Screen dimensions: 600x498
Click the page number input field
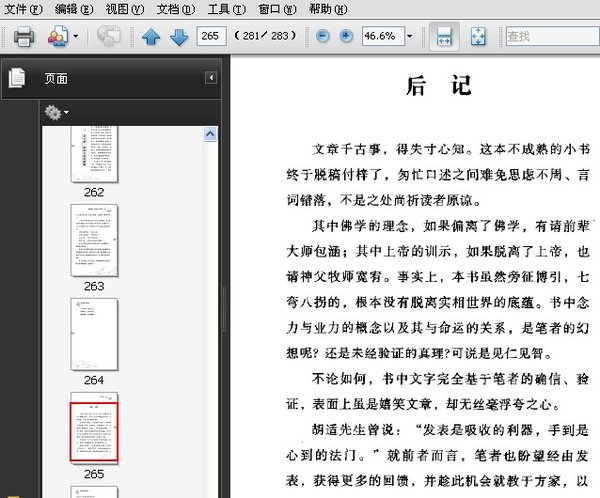(x=211, y=37)
